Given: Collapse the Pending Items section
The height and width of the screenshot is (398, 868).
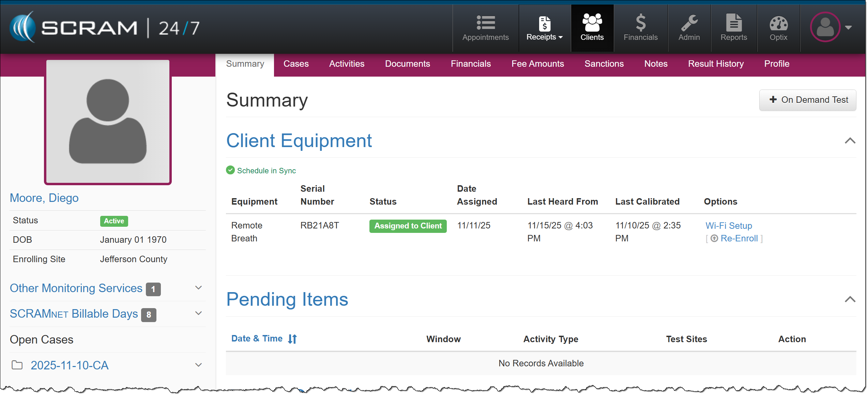Looking at the screenshot, I should [850, 299].
